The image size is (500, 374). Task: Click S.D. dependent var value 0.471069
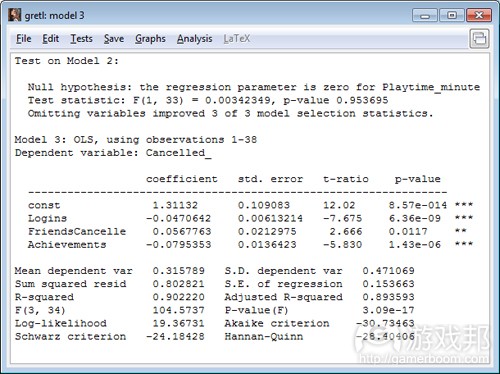[388, 271]
